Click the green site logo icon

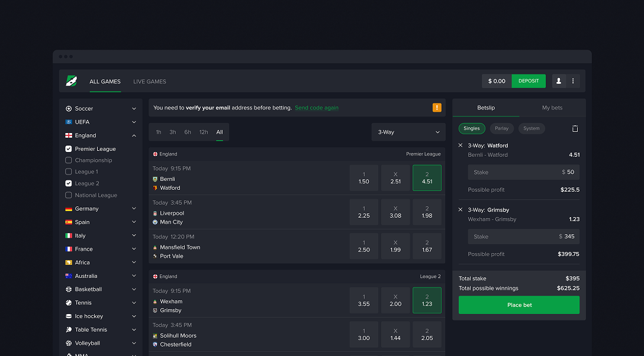(72, 81)
